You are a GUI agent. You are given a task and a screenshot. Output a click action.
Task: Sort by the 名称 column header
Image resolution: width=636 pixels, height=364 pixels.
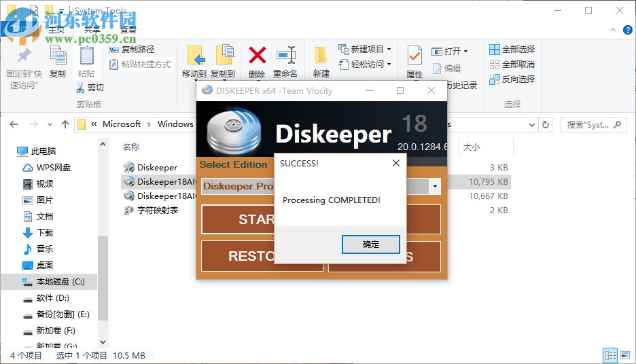pyautogui.click(x=131, y=147)
